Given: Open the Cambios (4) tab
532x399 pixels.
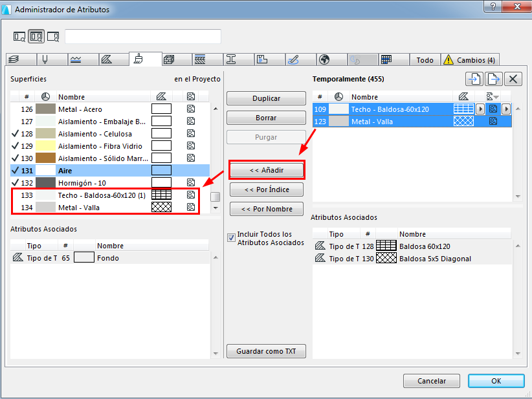Looking at the screenshot, I should 470,60.
